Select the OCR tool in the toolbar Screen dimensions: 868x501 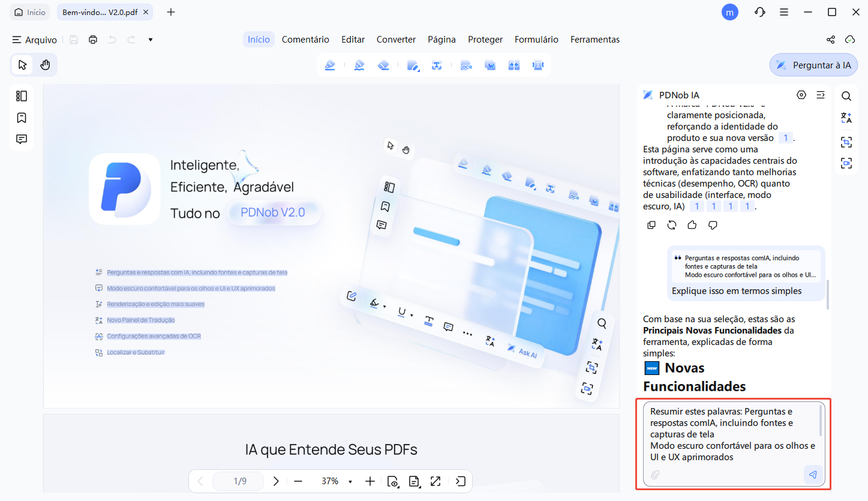click(x=466, y=65)
